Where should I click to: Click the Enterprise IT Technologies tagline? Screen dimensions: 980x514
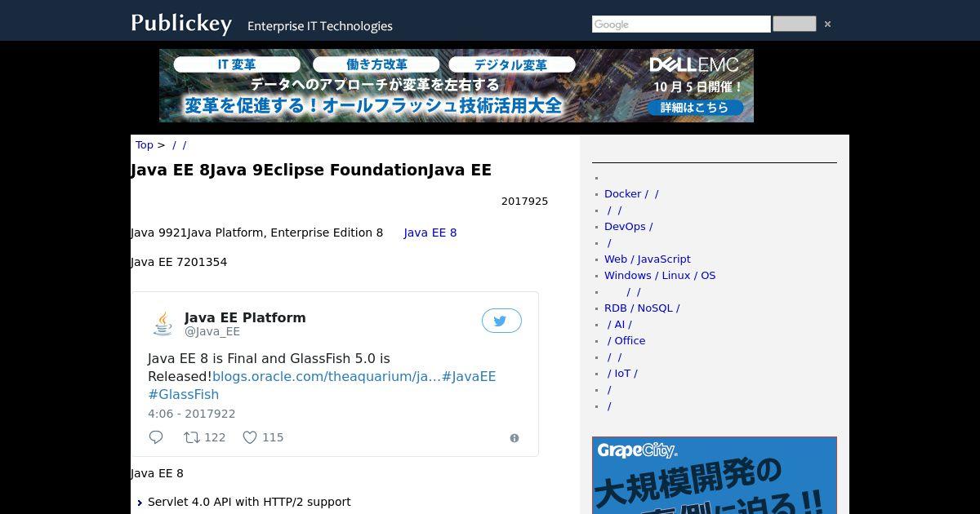point(320,26)
